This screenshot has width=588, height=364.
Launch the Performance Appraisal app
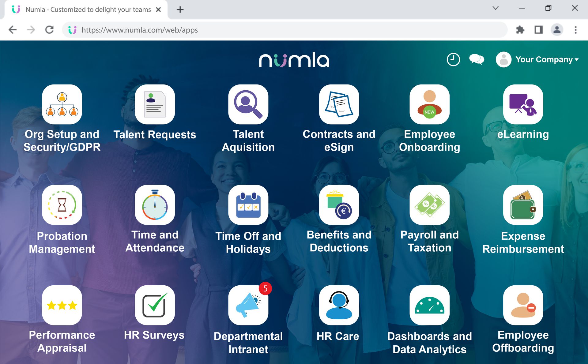pyautogui.click(x=62, y=305)
